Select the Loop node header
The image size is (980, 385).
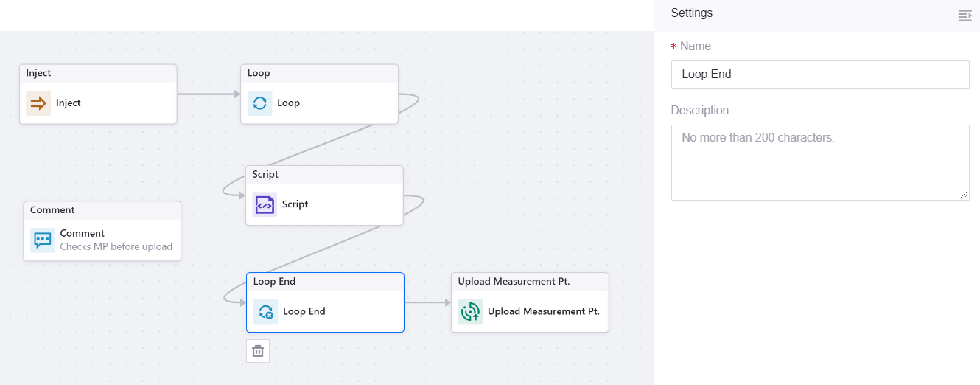point(319,74)
